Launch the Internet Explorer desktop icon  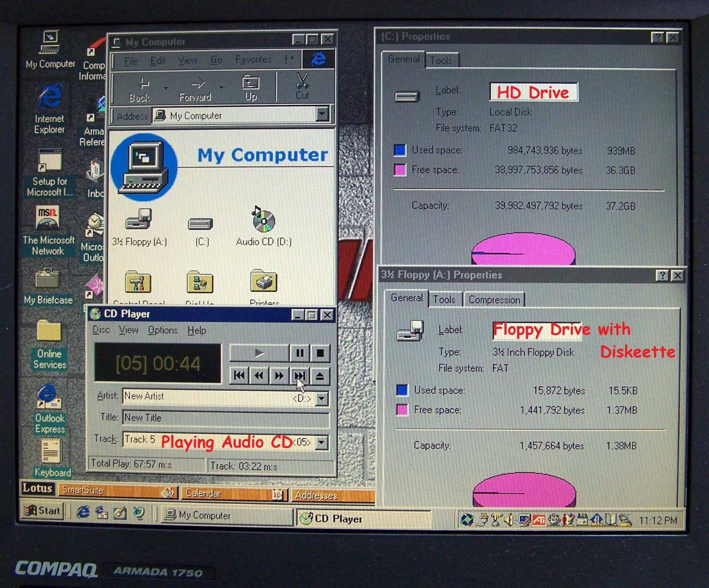pyautogui.click(x=49, y=108)
